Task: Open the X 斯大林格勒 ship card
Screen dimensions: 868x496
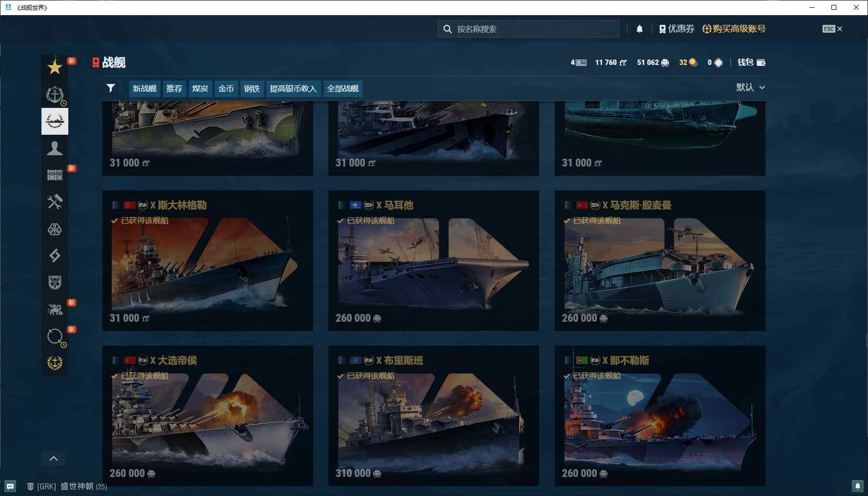Action: [x=208, y=261]
